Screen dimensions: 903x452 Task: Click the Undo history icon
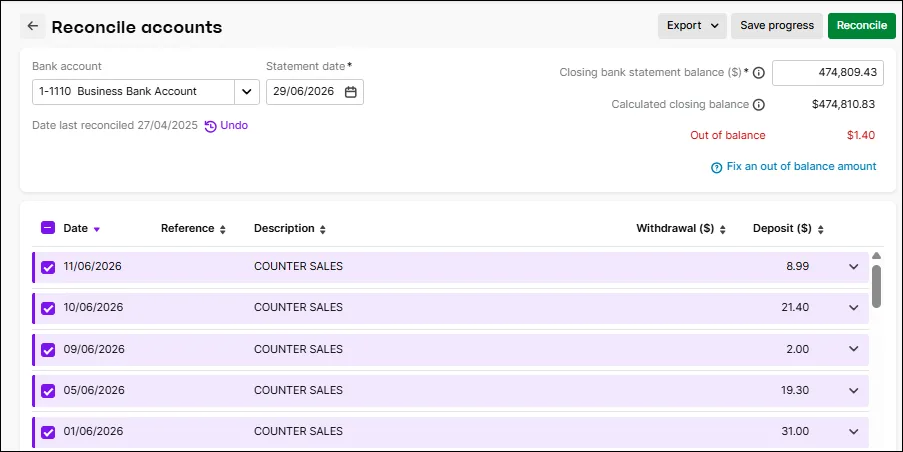tap(211, 126)
